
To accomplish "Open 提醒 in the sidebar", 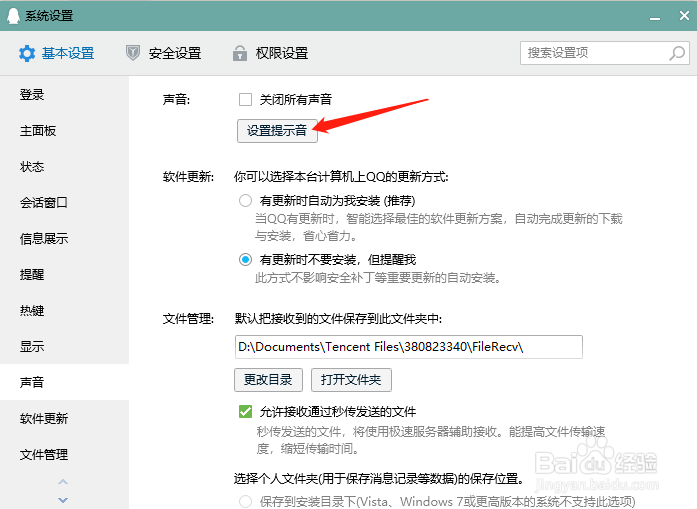I will [x=64, y=274].
